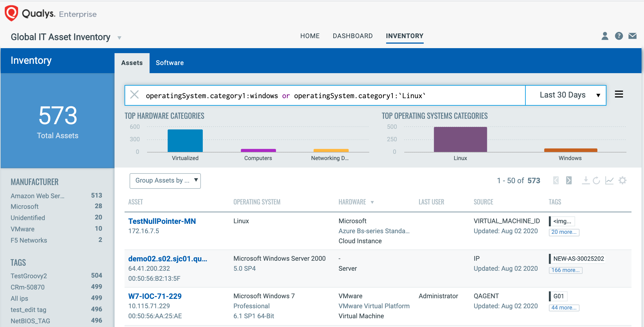The height and width of the screenshot is (327, 644).
Task: Click the Virtualized hardware bar
Action: [x=185, y=141]
